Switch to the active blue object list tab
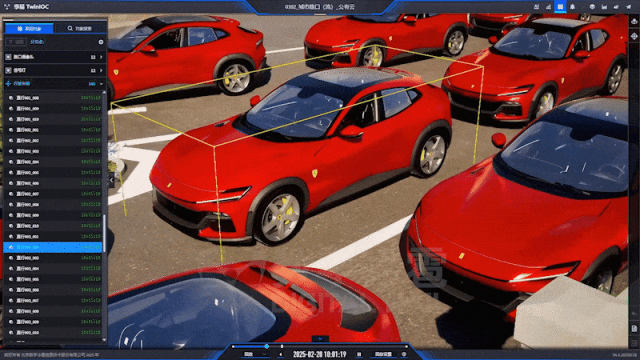This screenshot has height=360, width=640. point(29,28)
